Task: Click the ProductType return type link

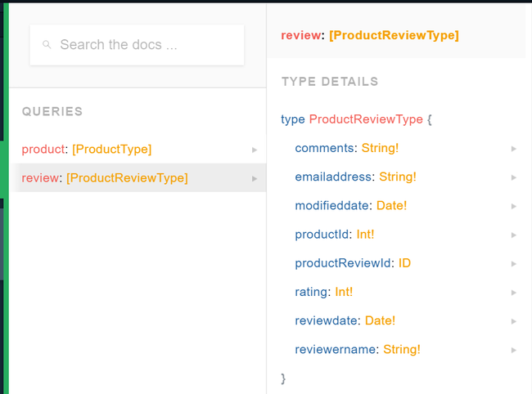Action: [x=112, y=149]
